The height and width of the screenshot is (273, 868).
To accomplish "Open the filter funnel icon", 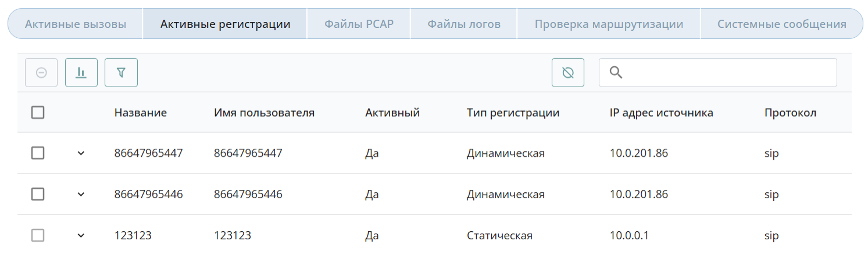I will click(x=121, y=73).
